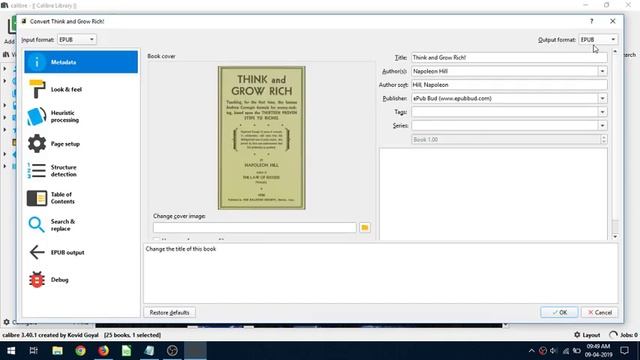Click the Debug bug icon
Image resolution: width=640 pixels, height=360 pixels.
[37, 280]
